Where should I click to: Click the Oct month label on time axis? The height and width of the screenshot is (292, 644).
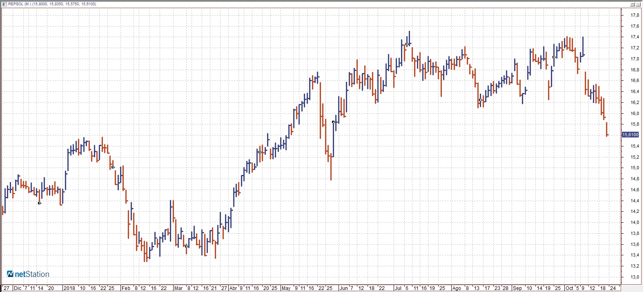[x=569, y=288]
